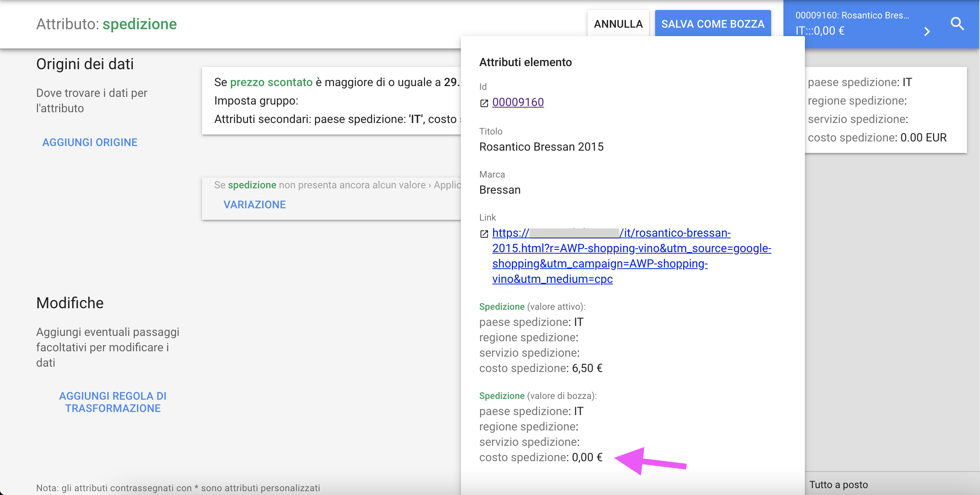
Task: Click AGGIUNGI ORIGINE
Action: [x=89, y=142]
